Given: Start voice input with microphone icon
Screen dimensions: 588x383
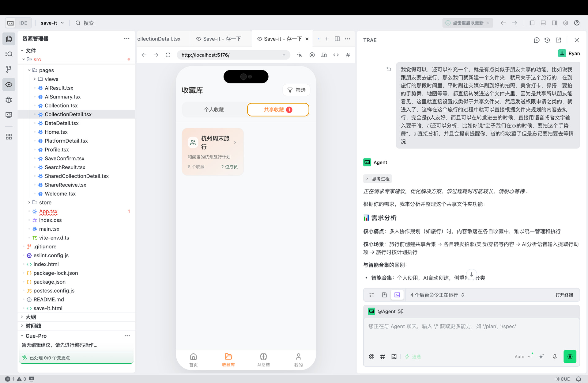Looking at the screenshot, I should point(555,357).
